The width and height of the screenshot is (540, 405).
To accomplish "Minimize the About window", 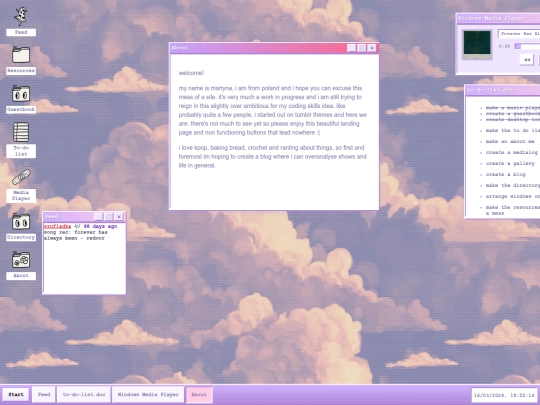I will 351,48.
